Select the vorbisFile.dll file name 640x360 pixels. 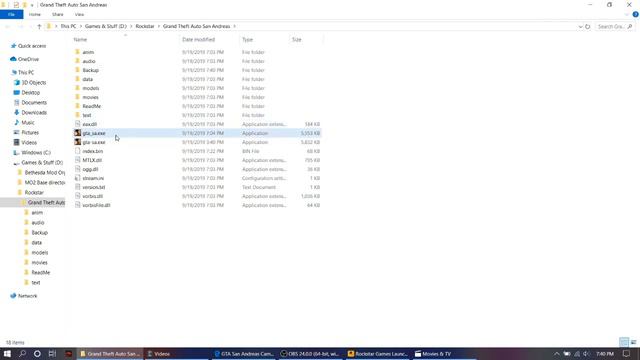tap(96, 205)
